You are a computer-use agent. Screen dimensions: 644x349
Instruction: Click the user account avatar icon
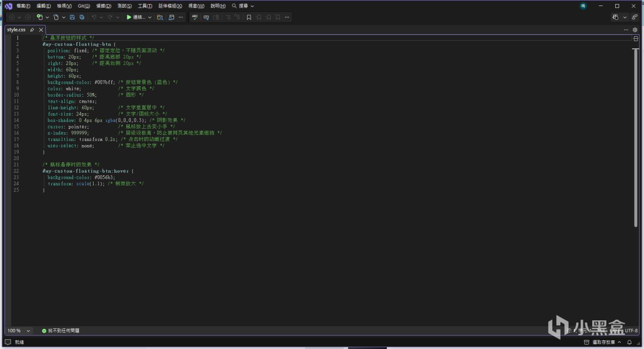point(583,6)
